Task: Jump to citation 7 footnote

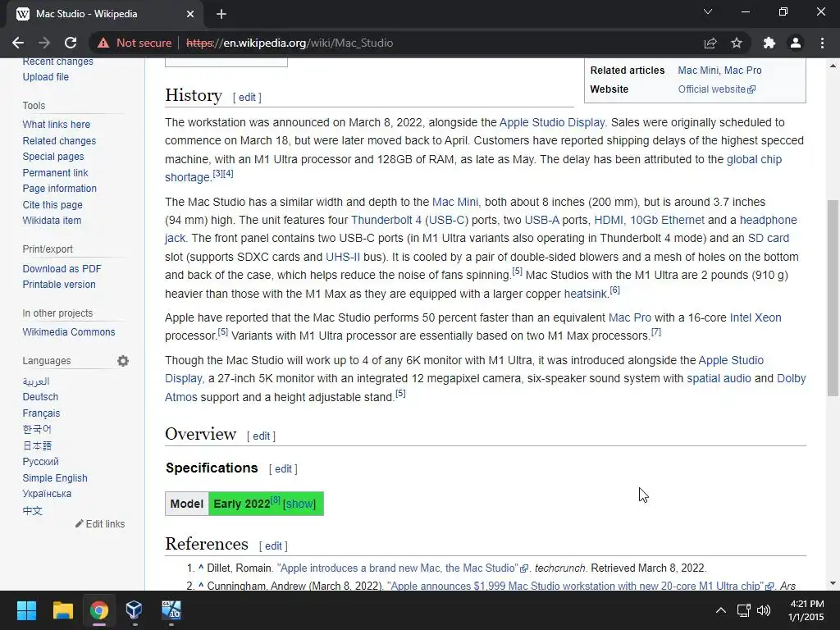Action: click(x=656, y=332)
